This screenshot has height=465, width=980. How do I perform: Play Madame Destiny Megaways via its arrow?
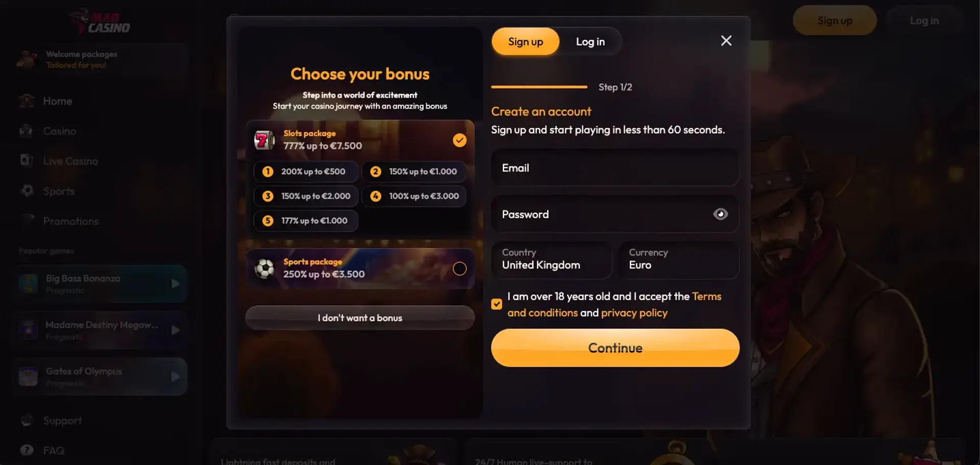click(175, 330)
